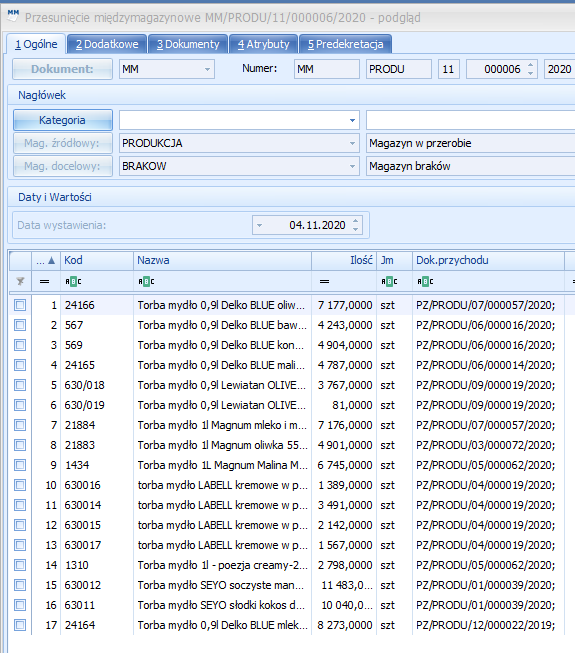Image resolution: width=575 pixels, height=653 pixels.
Task: Open the Dokument type MM dropdown
Action: [x=207, y=69]
